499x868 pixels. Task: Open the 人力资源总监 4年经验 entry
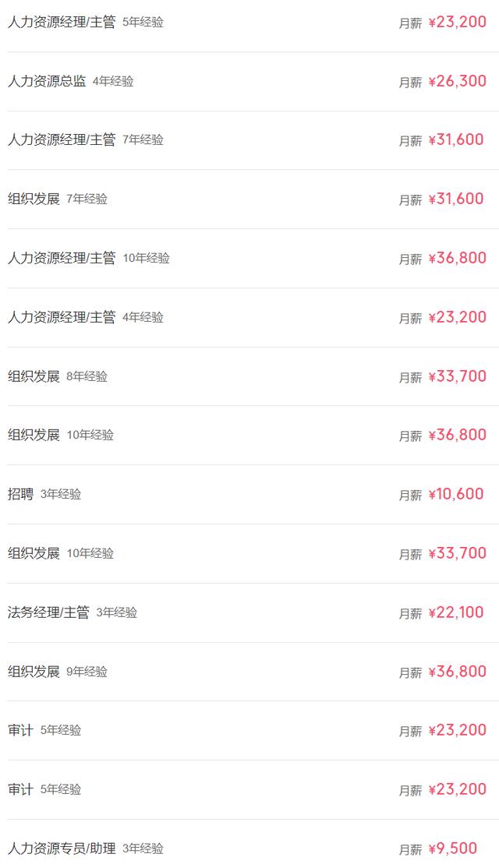(47, 81)
